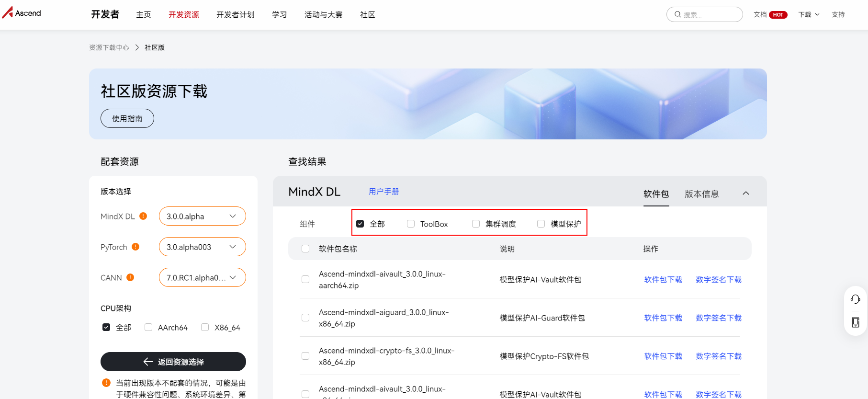This screenshot has height=399, width=868.
Task: Click 软件包下载 for aiguard package
Action: pyautogui.click(x=663, y=318)
